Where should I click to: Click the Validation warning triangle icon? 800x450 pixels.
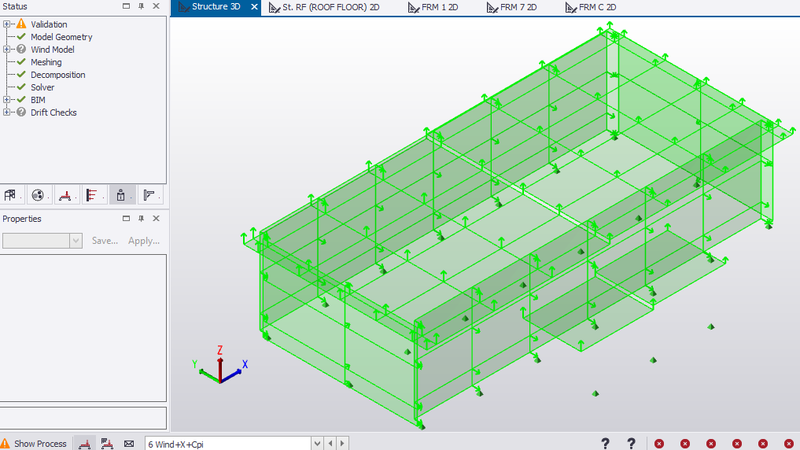click(21, 24)
